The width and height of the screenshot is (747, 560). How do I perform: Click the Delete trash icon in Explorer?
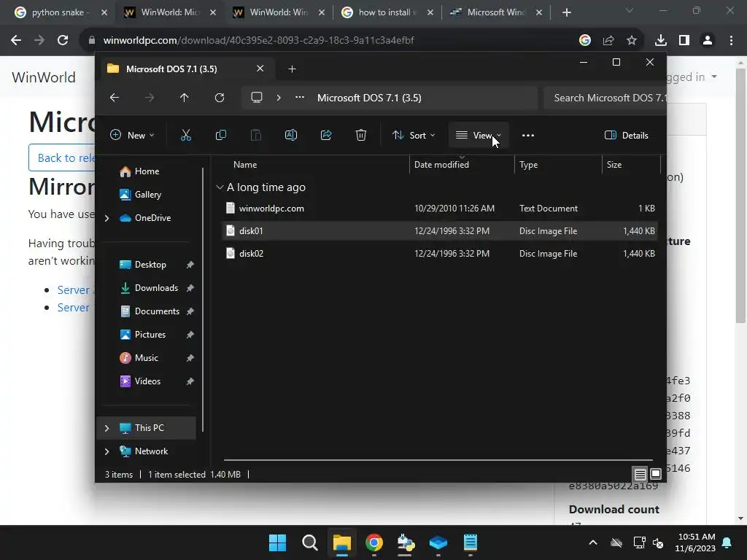coord(361,135)
